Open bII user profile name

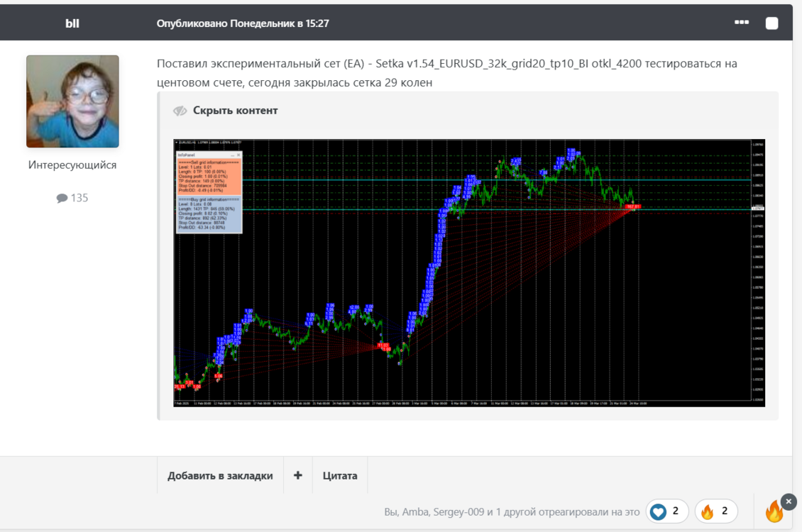tap(72, 23)
